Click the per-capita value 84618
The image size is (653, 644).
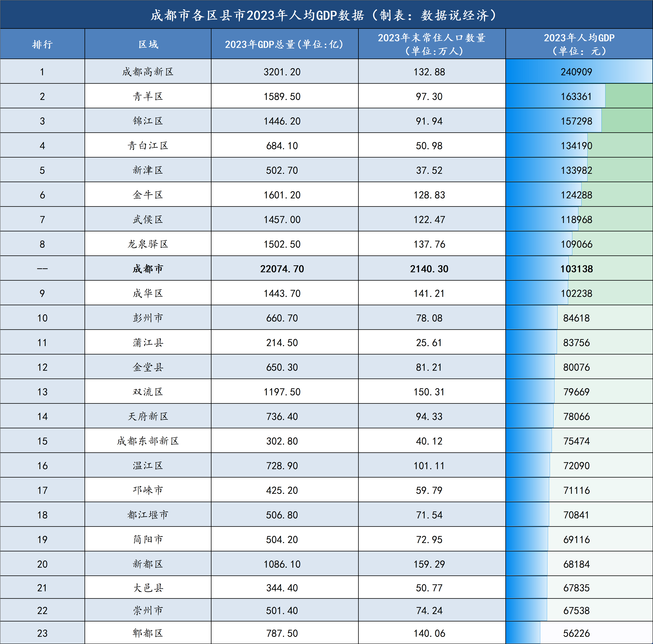pos(576,318)
